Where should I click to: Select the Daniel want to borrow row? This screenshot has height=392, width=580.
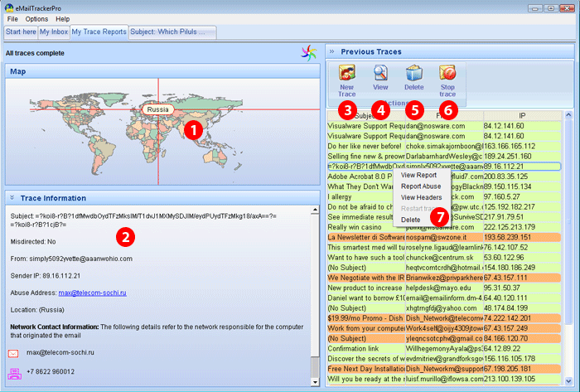[x=444, y=298]
